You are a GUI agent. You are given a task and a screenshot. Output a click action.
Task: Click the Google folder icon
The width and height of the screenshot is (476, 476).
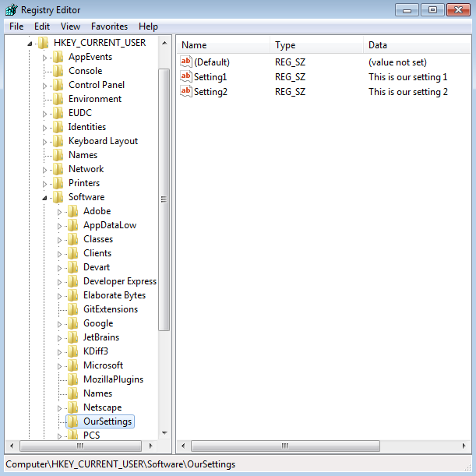coord(73,323)
